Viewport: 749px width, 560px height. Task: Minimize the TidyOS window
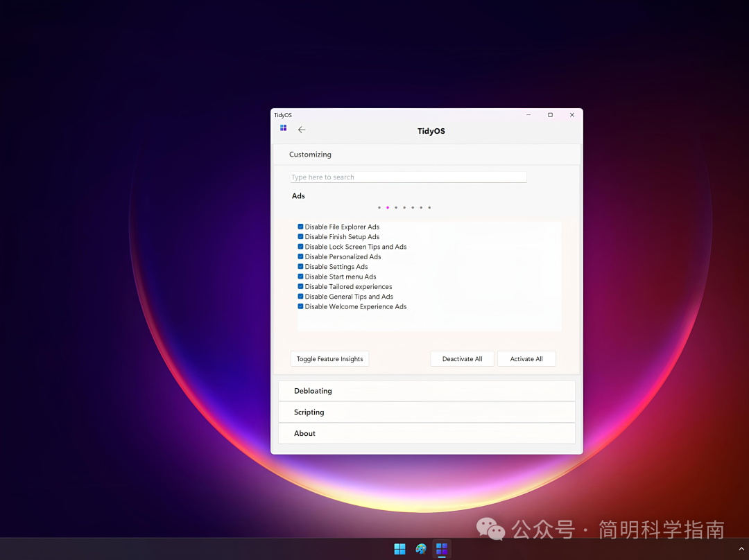click(528, 115)
